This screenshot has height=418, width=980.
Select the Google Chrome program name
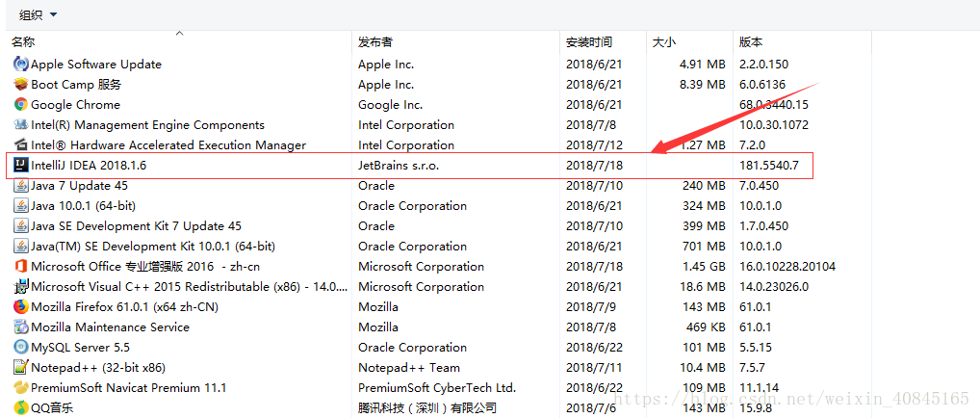[x=75, y=104]
